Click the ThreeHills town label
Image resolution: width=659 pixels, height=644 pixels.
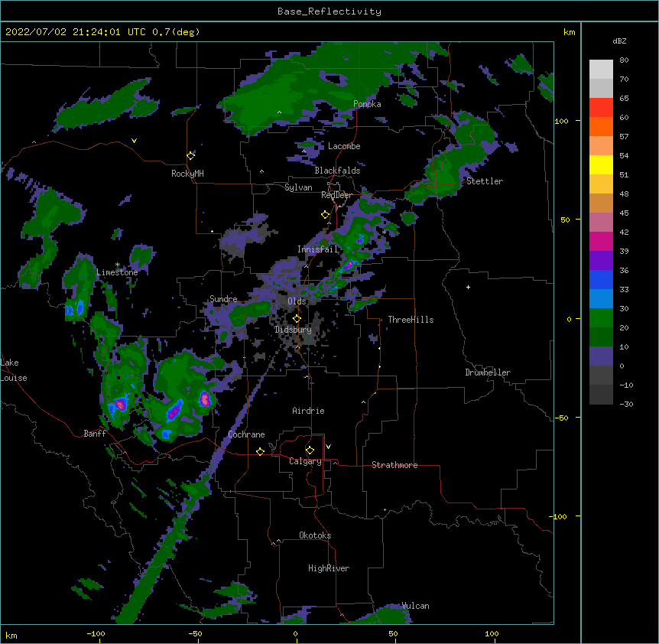[x=411, y=320]
